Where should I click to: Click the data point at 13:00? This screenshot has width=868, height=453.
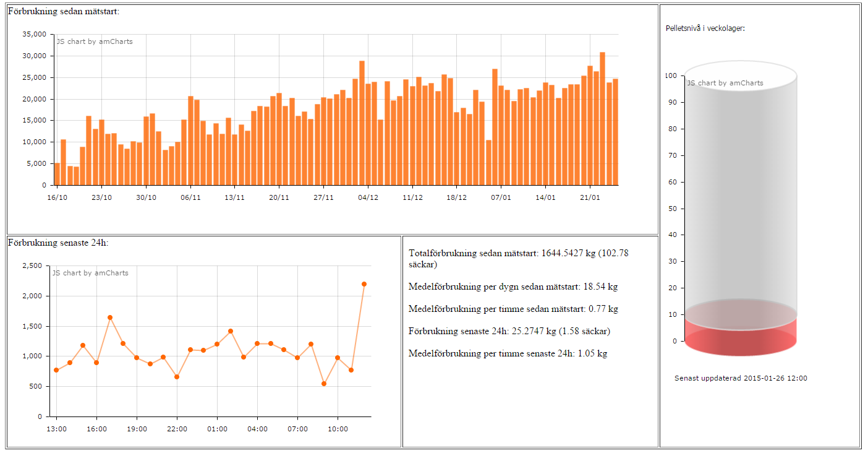(x=56, y=370)
